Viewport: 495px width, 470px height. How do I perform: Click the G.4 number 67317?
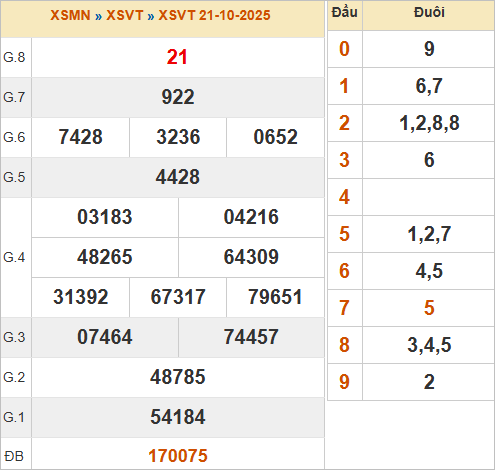click(178, 297)
